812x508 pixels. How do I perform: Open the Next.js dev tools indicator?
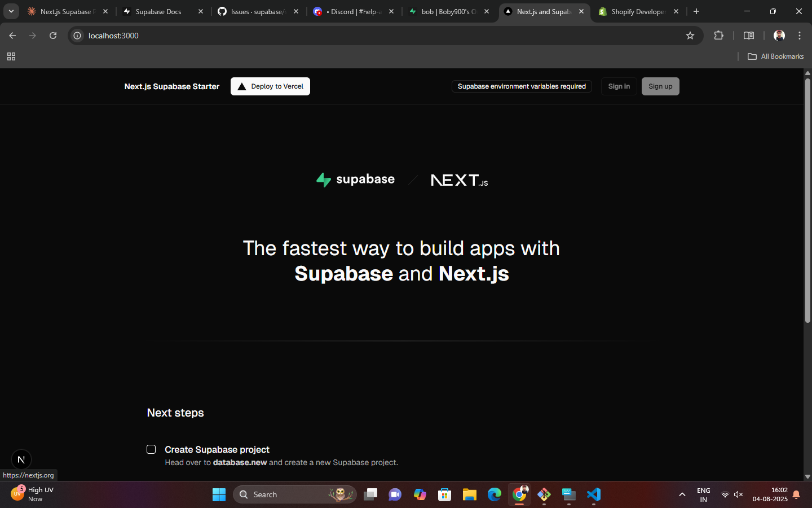[21, 459]
